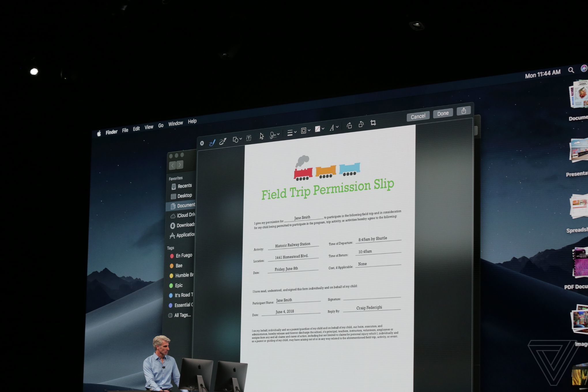This screenshot has height=392, width=588.
Task: Click the Text box tool
Action: 249,138
